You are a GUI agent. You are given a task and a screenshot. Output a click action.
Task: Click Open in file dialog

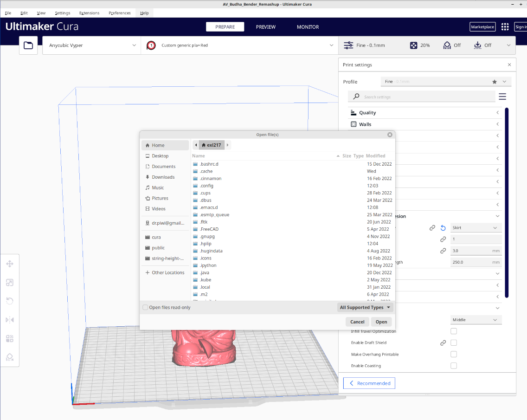[381, 322]
